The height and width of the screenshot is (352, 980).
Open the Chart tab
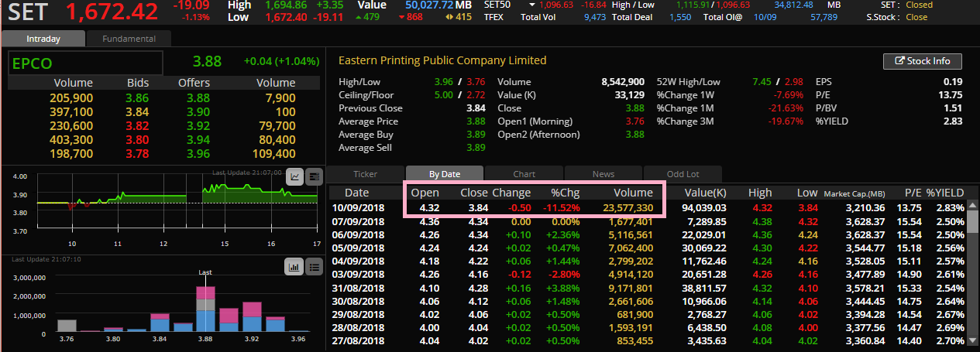pos(524,174)
